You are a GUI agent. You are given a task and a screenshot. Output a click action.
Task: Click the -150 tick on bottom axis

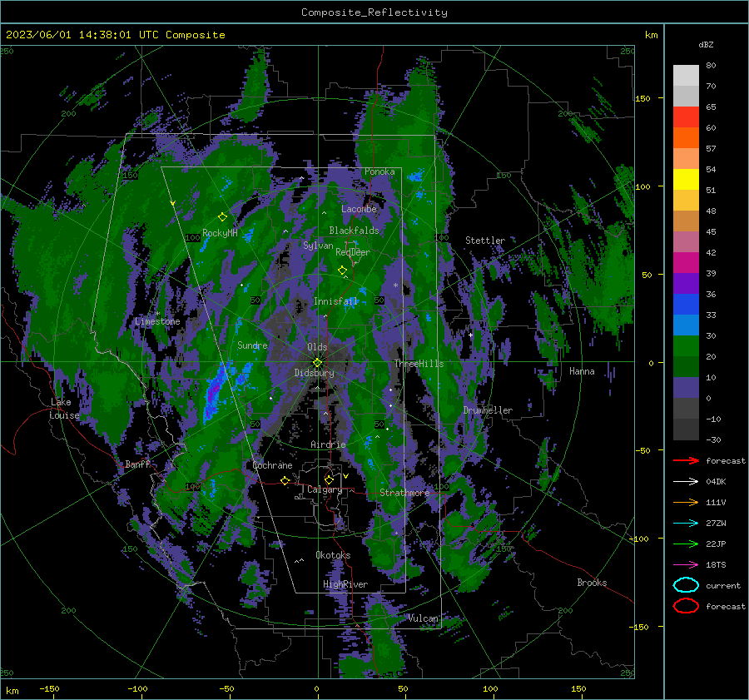click(49, 689)
